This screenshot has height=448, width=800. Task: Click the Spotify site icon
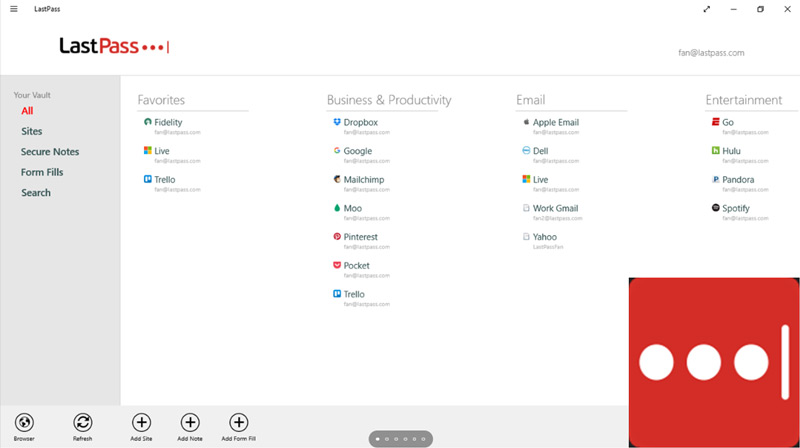pyautogui.click(x=715, y=208)
